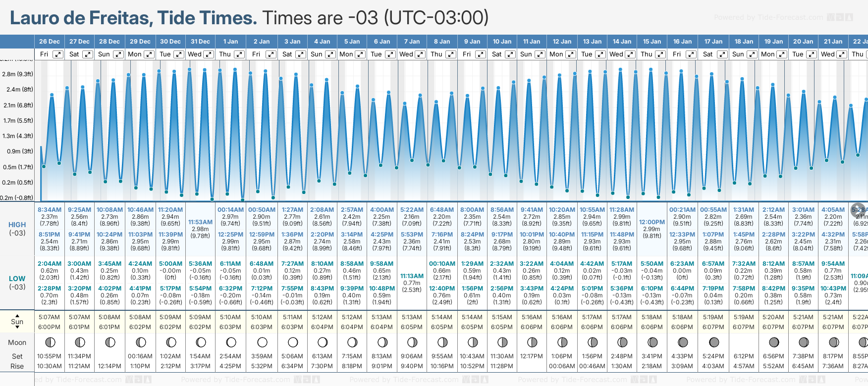Click the expand icon for Fri 9 Jan
The height and width of the screenshot is (386, 868).
tap(480, 54)
